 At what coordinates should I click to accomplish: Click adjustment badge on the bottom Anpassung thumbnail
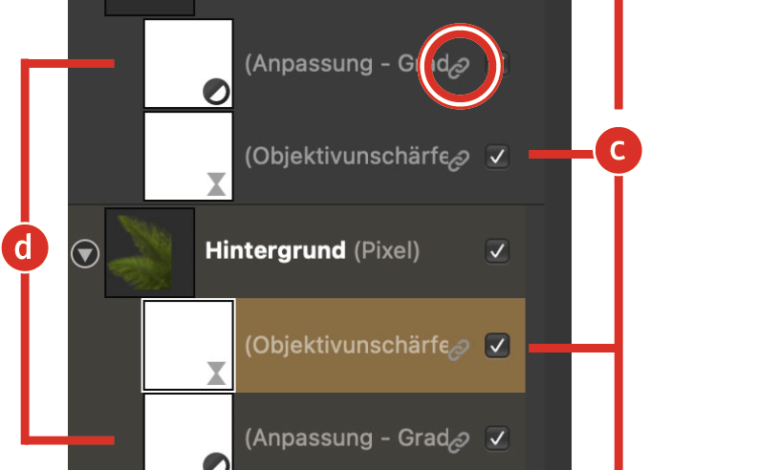tap(216, 462)
